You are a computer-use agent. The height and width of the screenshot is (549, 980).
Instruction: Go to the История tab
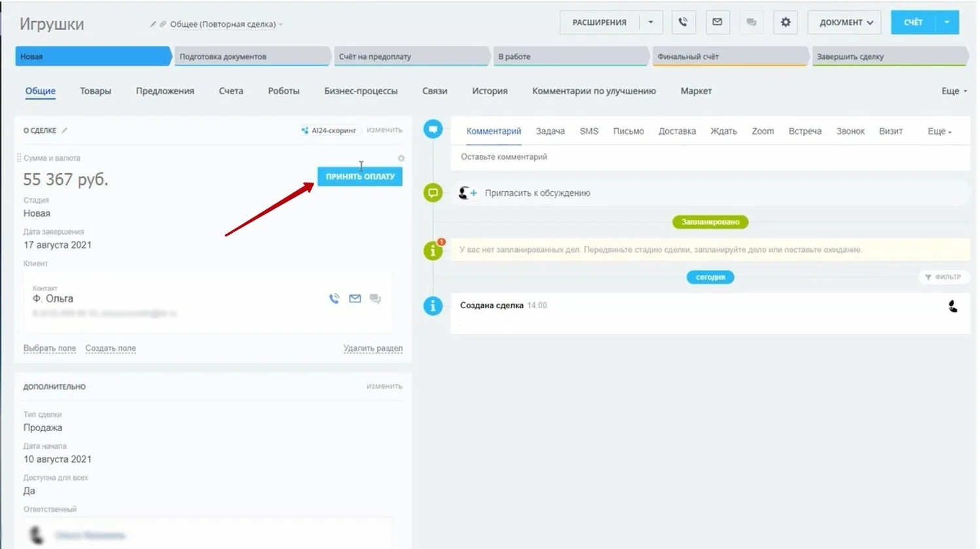pos(490,91)
